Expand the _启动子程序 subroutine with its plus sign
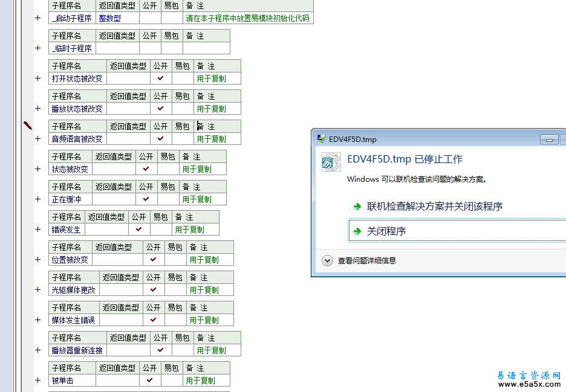This screenshot has height=392, width=566. pos(38,18)
